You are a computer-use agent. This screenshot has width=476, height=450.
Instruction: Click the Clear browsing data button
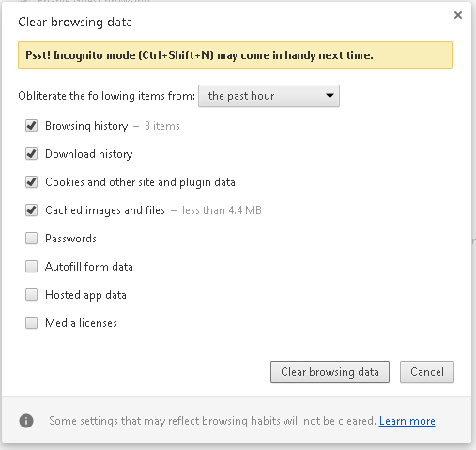330,372
